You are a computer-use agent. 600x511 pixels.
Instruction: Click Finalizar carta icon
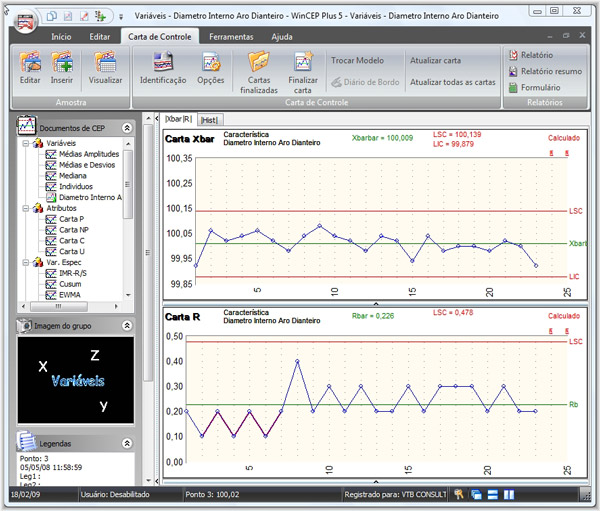tap(303, 62)
